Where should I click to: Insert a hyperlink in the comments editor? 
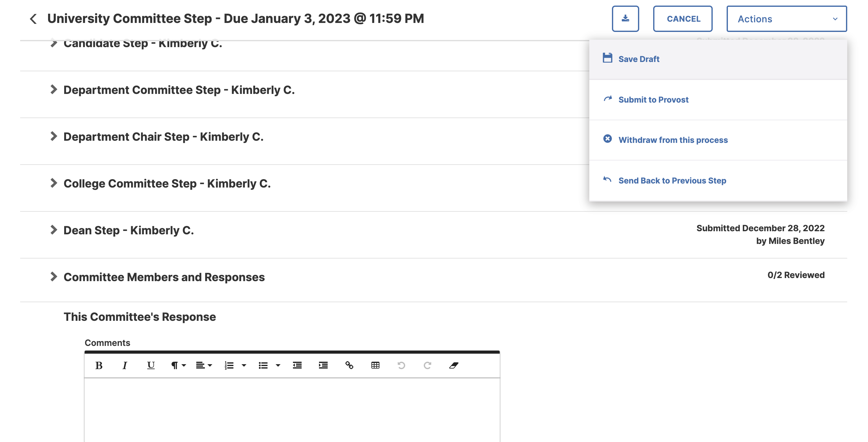[x=349, y=365]
